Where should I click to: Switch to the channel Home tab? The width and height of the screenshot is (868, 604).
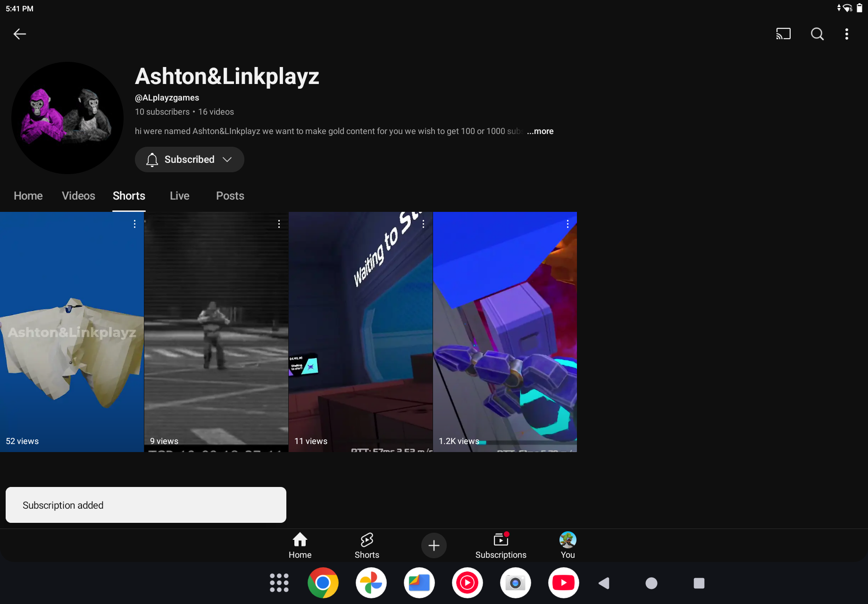pyautogui.click(x=28, y=196)
